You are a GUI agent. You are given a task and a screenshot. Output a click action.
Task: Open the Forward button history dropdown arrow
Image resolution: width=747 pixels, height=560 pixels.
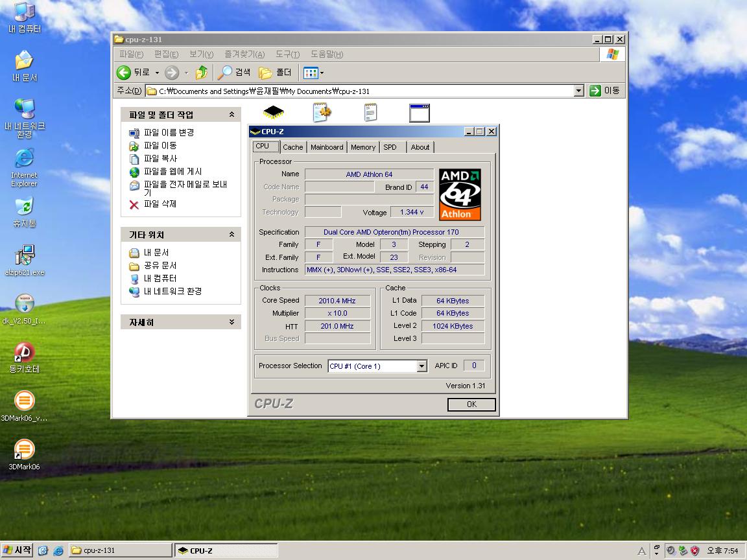(186, 73)
